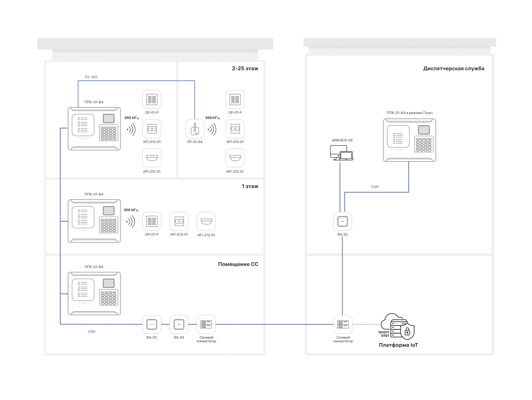
Task: Select ППК-01-64 panel in Помещение СС
Action: click(x=94, y=293)
